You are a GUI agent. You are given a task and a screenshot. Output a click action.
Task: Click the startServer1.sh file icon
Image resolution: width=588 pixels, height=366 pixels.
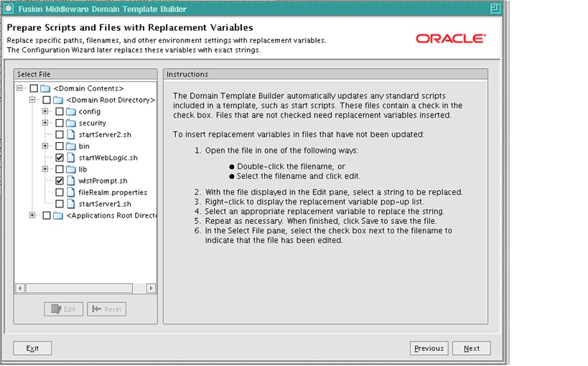point(71,204)
